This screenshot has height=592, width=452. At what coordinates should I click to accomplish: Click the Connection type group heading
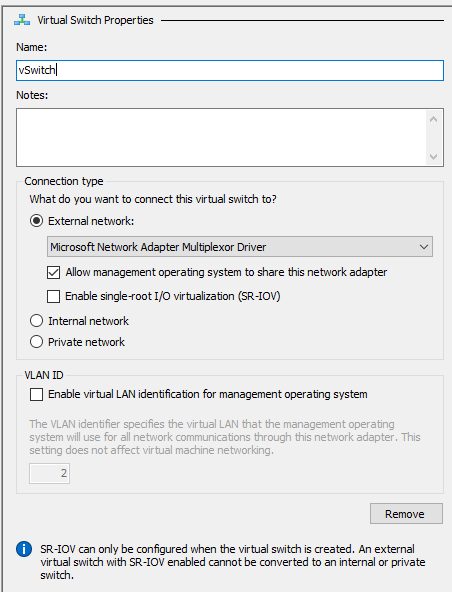tap(64, 181)
